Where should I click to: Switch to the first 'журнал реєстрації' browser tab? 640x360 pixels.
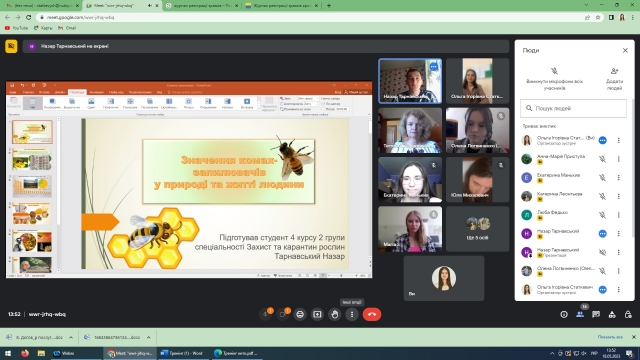tap(202, 6)
